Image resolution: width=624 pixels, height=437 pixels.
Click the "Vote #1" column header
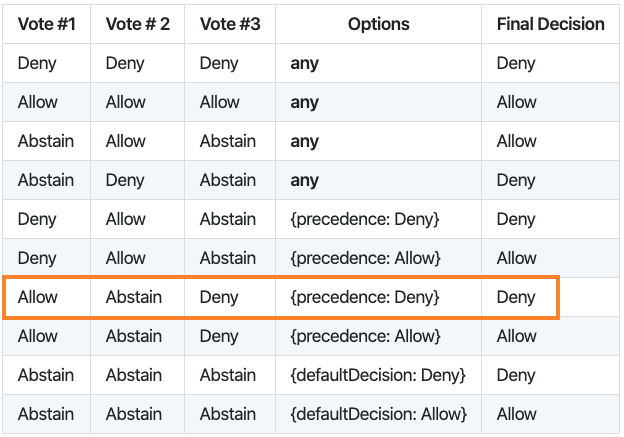46,24
